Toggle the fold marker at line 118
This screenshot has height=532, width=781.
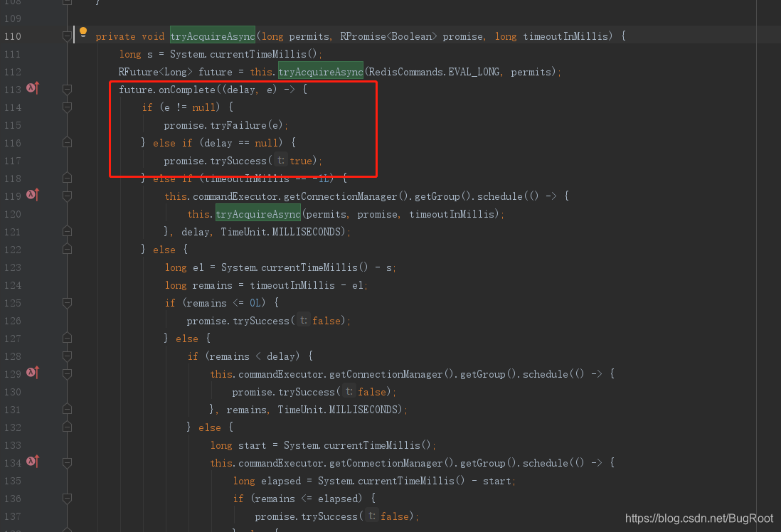pos(68,179)
